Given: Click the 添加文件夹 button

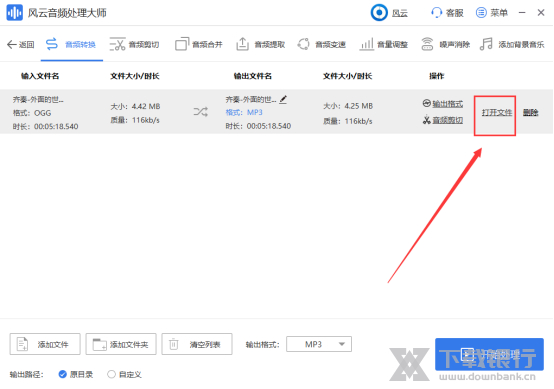Looking at the screenshot, I should [x=121, y=344].
